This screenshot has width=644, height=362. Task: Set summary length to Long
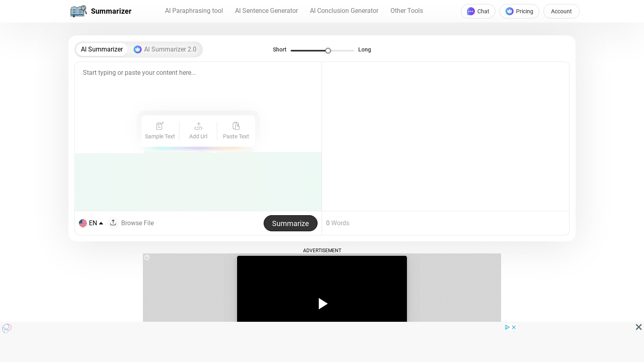365,49
